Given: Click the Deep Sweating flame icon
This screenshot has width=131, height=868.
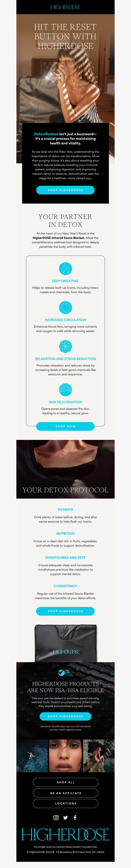Looking at the screenshot, I should [x=65, y=269].
